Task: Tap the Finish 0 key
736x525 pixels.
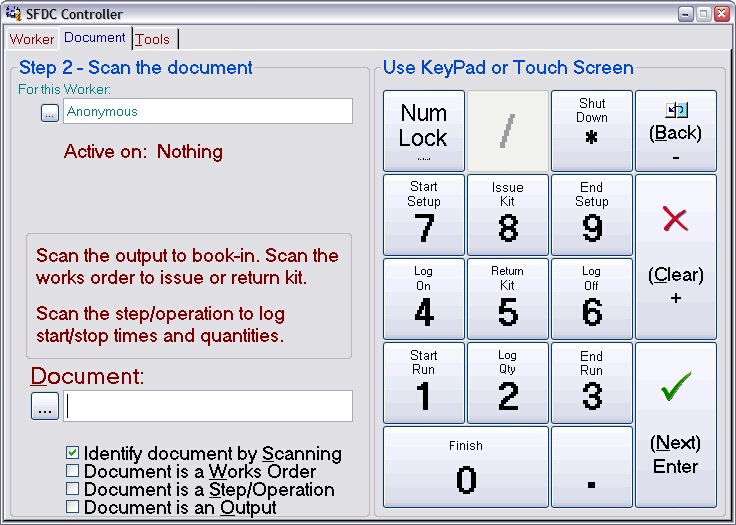Action: click(x=466, y=467)
